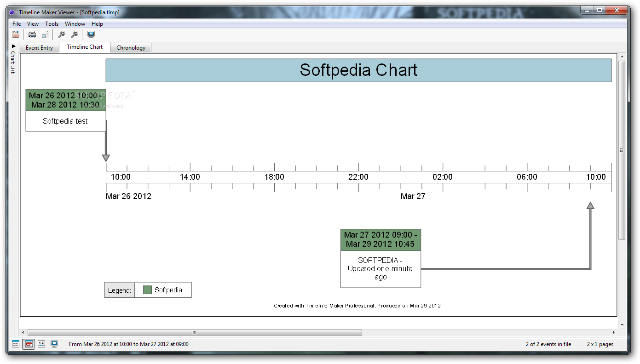Image resolution: width=640 pixels, height=364 pixels.
Task: Click the Softpedia Chart title banner
Action: 358,70
